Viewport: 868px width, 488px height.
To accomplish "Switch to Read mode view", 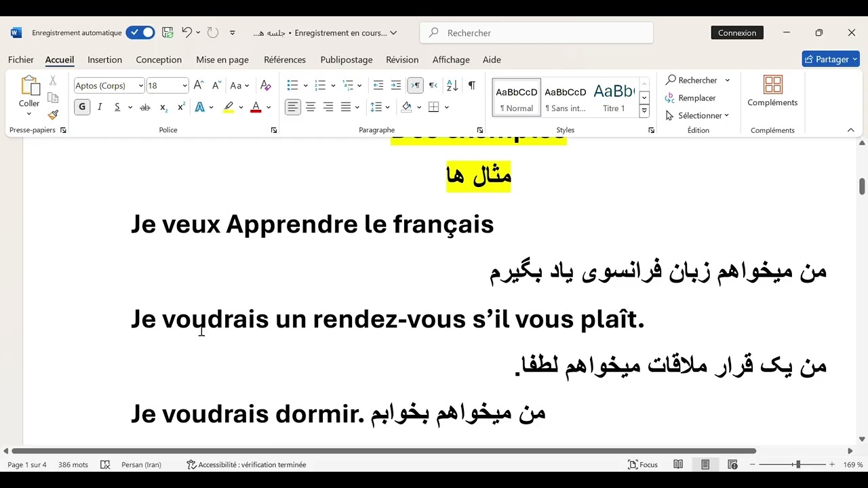I will pos(678,465).
